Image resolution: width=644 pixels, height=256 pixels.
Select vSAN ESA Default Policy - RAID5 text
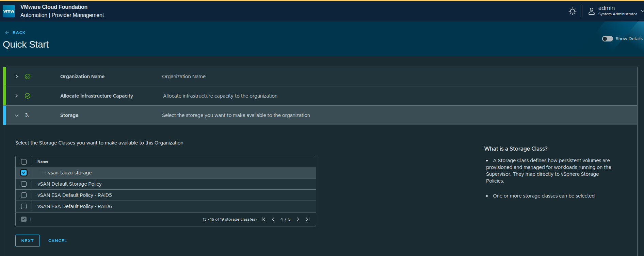(75, 195)
